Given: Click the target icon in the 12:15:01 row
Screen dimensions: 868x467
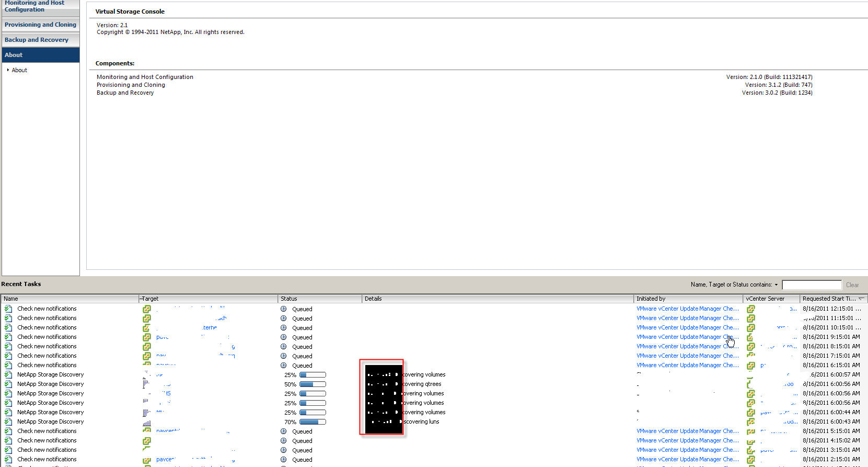Looking at the screenshot, I should [x=147, y=309].
